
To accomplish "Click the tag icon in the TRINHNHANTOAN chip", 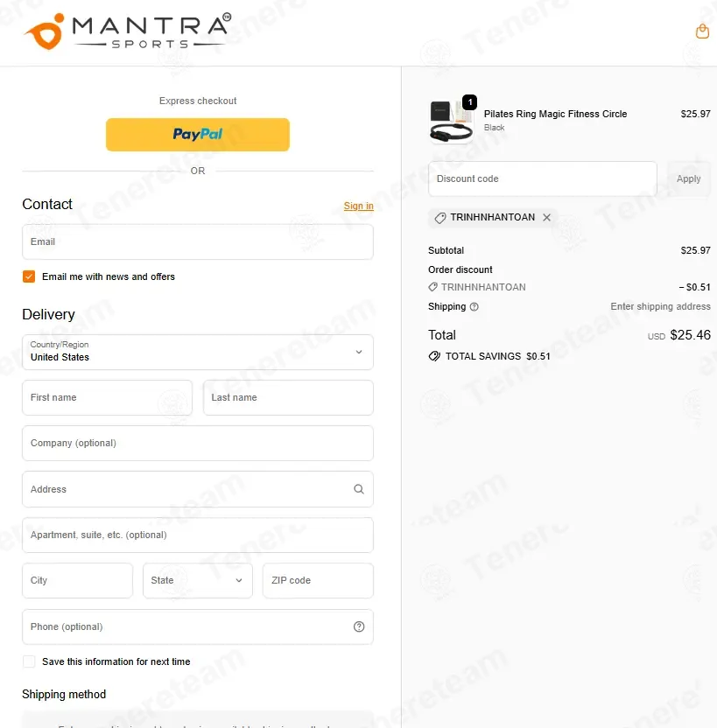I will (x=439, y=217).
